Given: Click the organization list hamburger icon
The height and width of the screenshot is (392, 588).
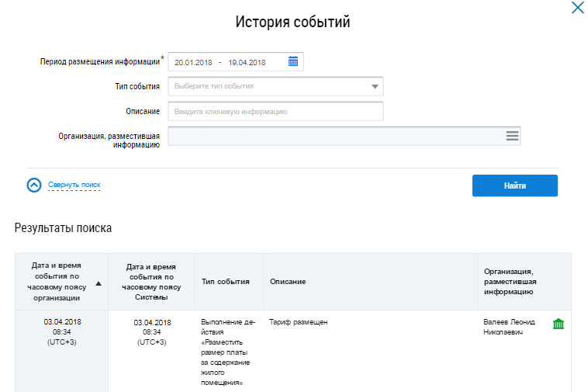Looking at the screenshot, I should 512,136.
